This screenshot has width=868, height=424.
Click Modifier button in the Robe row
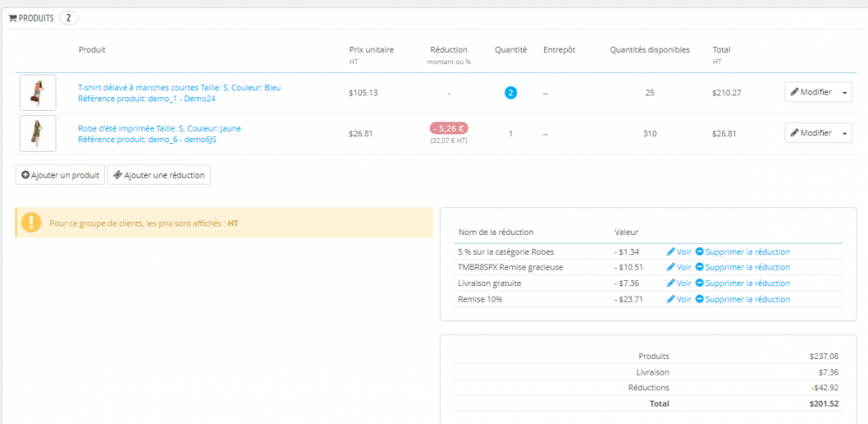[811, 133]
